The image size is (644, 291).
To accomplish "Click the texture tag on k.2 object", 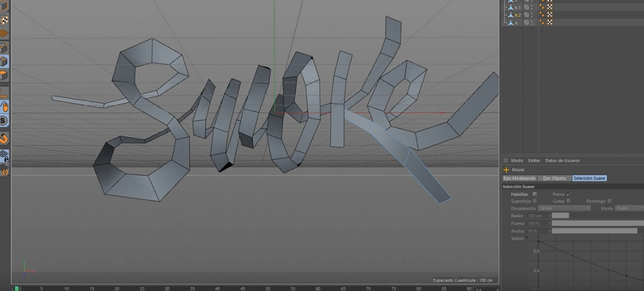I will [550, 15].
